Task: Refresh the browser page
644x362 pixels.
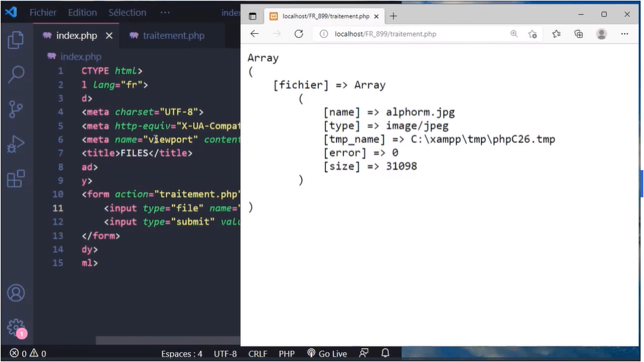Action: click(x=299, y=34)
